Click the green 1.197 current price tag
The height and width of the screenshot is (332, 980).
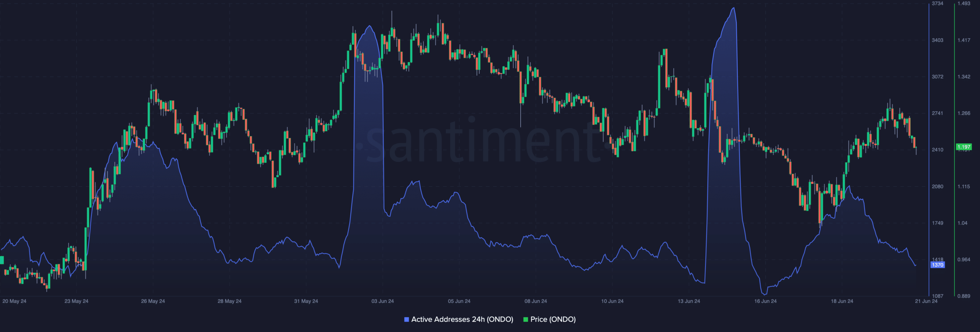click(x=964, y=147)
